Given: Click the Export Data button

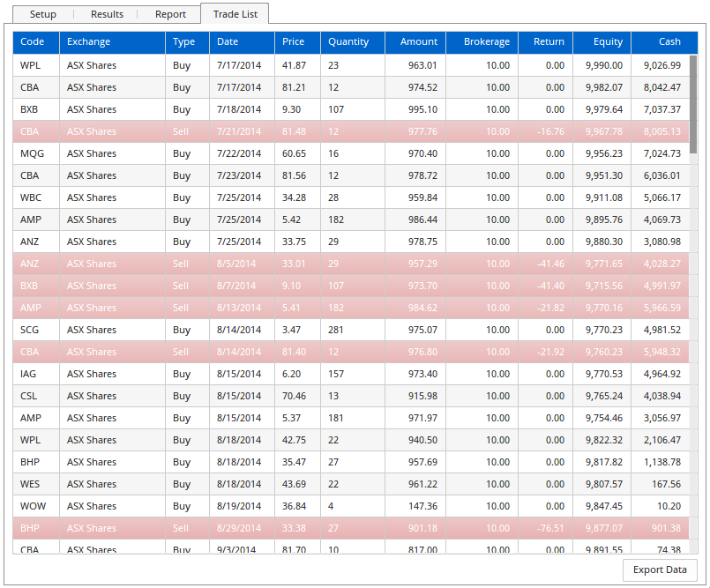Looking at the screenshot, I should tap(660, 569).
